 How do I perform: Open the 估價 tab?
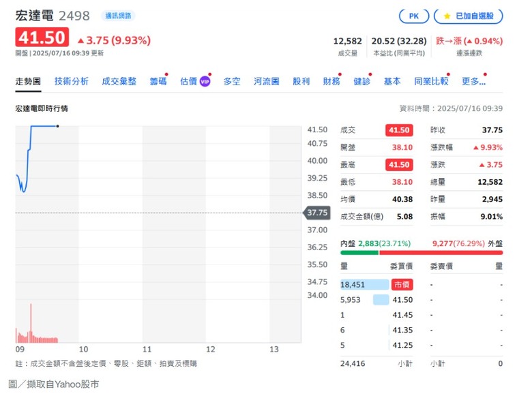[x=189, y=81]
